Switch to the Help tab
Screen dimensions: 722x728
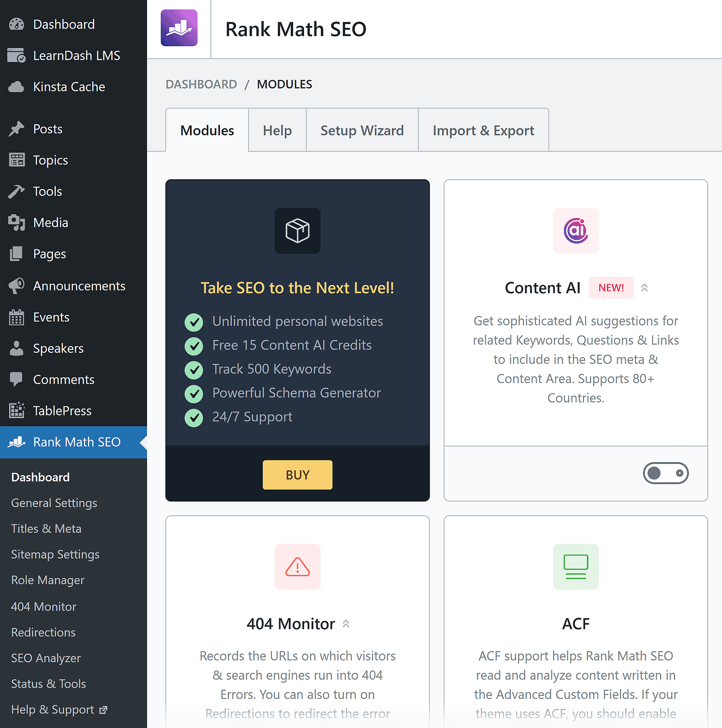(277, 130)
